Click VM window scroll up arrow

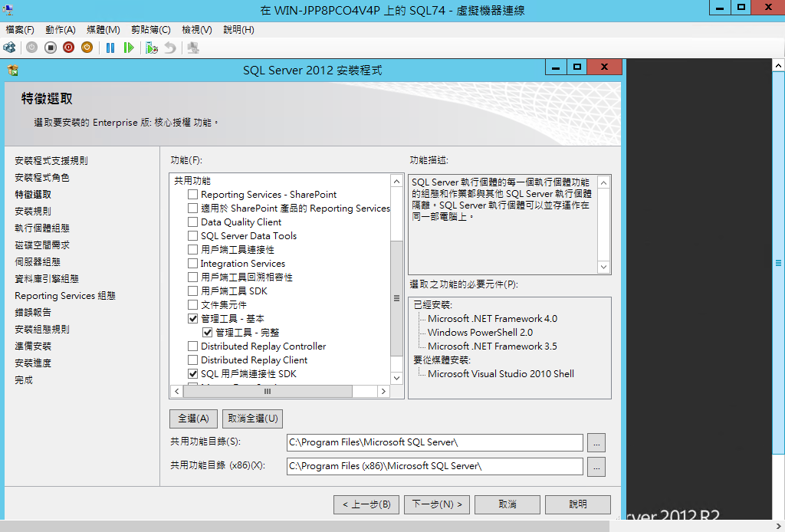point(779,66)
